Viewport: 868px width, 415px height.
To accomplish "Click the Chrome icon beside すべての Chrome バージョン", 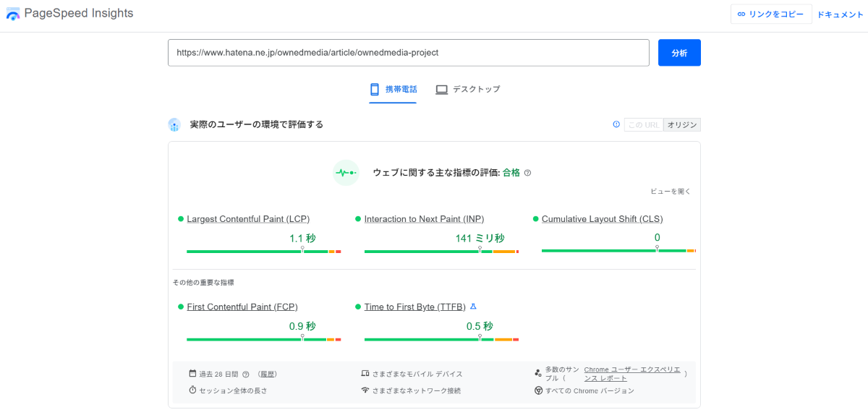I will coord(539,390).
